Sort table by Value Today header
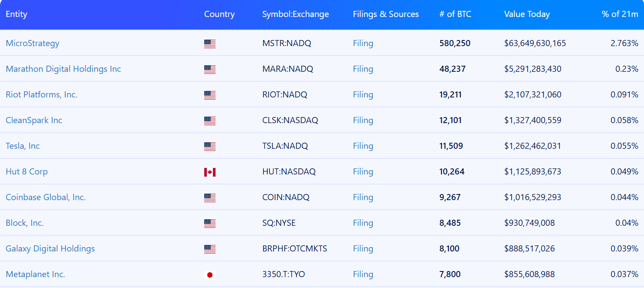The height and width of the screenshot is (288, 644). pos(526,14)
